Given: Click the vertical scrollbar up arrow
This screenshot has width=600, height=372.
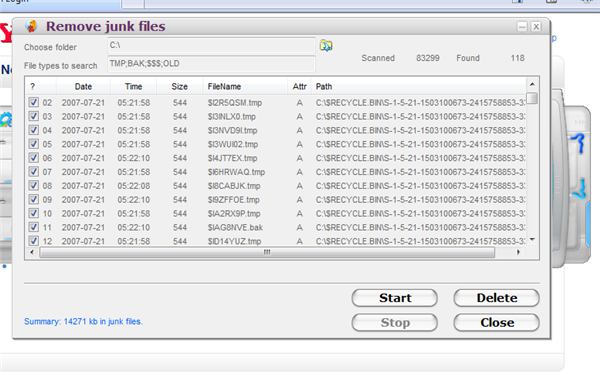Looking at the screenshot, I should click(x=532, y=84).
